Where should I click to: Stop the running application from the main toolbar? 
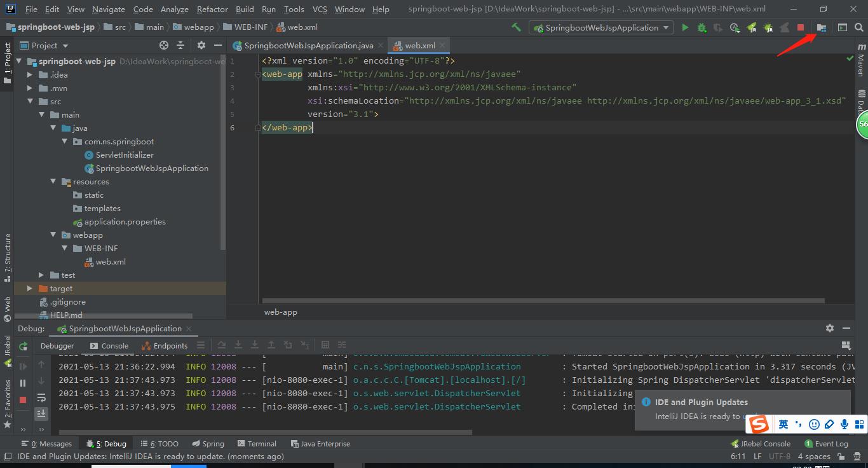coord(801,27)
